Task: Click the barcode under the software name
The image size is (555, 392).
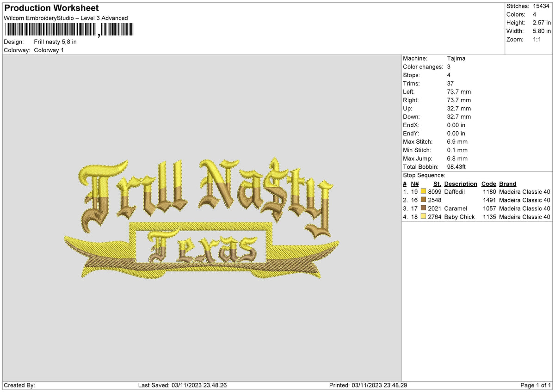Action: [69, 30]
